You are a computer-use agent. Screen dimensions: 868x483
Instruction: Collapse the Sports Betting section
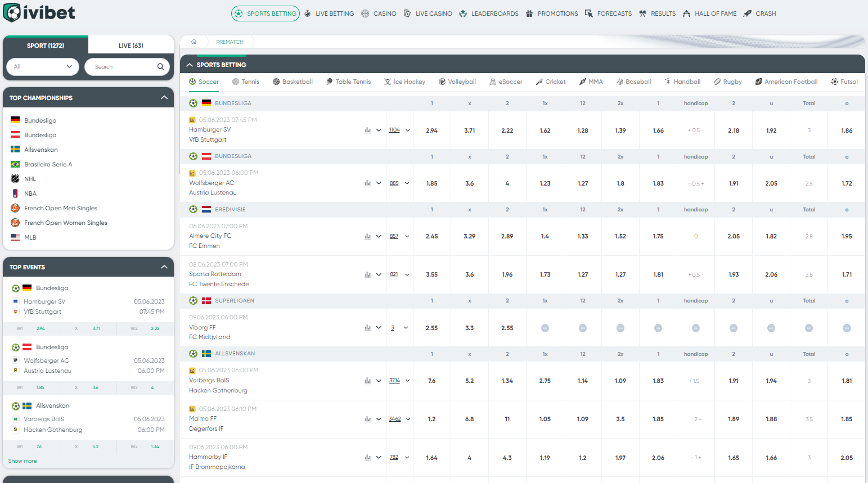[x=190, y=65]
